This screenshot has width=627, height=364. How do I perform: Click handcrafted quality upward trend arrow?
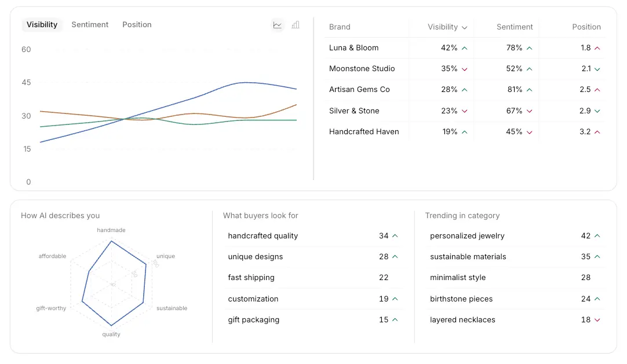[395, 236]
